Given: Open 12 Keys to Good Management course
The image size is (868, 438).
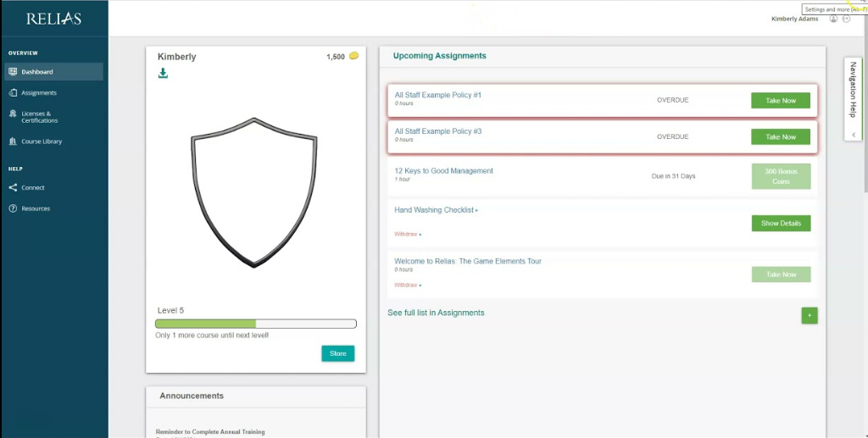Looking at the screenshot, I should point(443,171).
